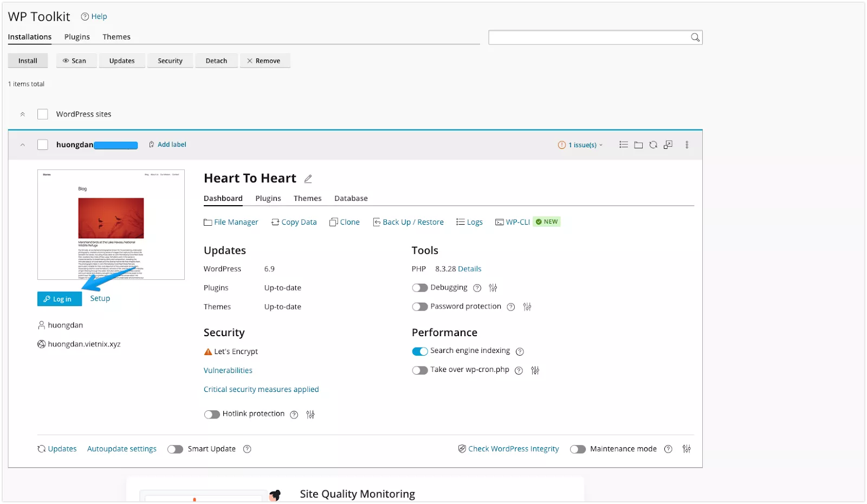Switch to the Database tab

(351, 199)
